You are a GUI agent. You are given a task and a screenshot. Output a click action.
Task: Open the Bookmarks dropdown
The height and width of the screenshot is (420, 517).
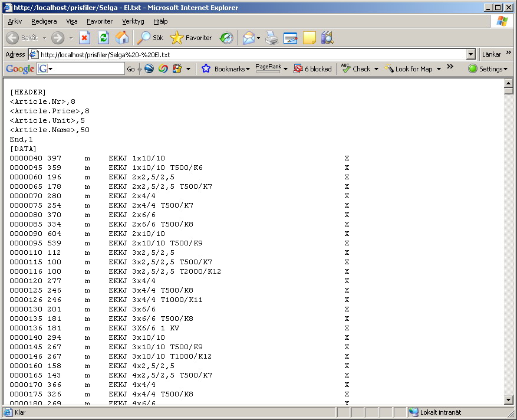(248, 69)
